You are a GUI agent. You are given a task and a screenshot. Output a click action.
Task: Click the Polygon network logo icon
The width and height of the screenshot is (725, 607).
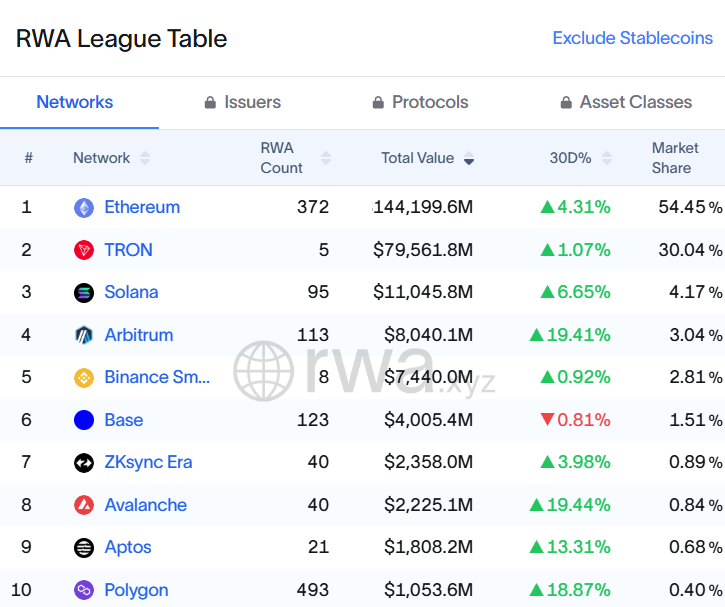pyautogui.click(x=84, y=590)
